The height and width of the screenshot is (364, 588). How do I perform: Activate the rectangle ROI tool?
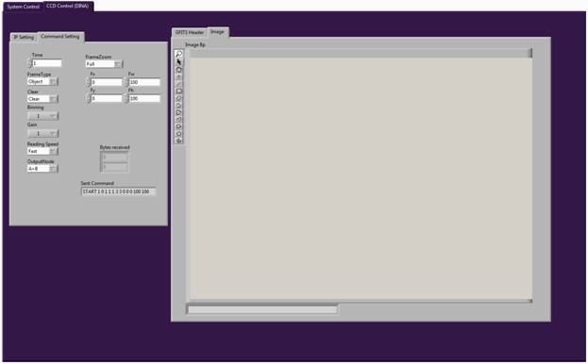[179, 91]
